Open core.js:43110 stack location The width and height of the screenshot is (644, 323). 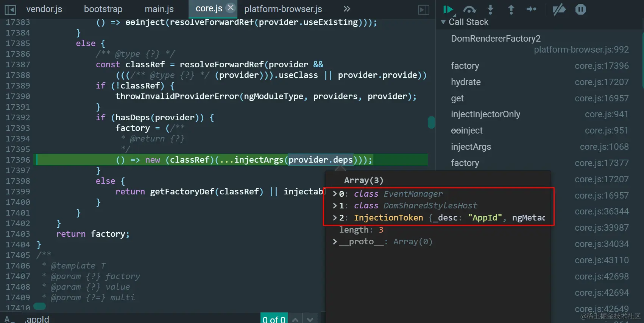(x=602, y=260)
